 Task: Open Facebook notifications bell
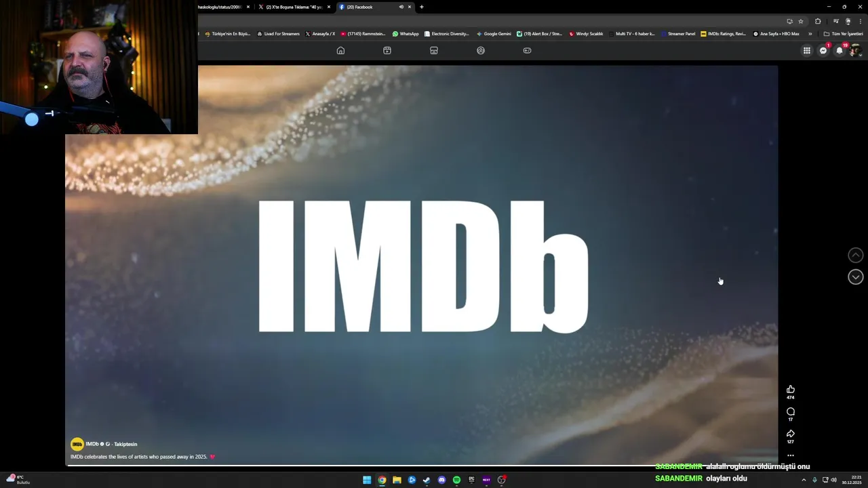[840, 50]
